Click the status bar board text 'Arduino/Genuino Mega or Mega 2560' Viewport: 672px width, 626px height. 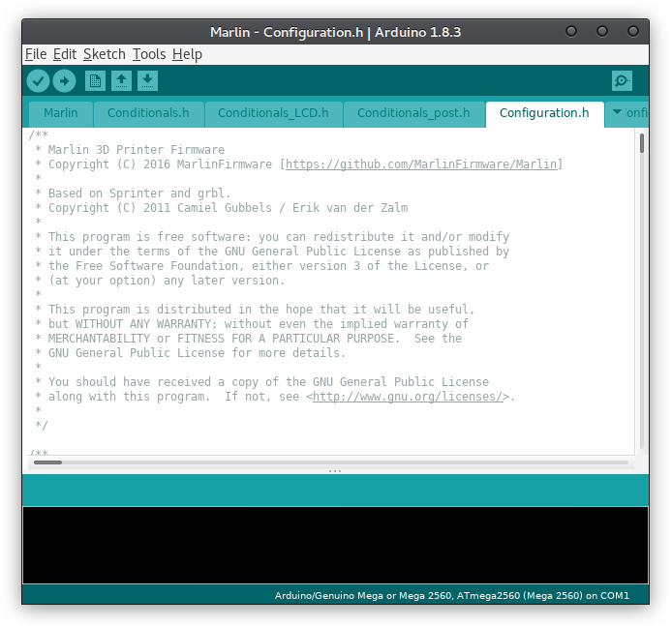363,596
